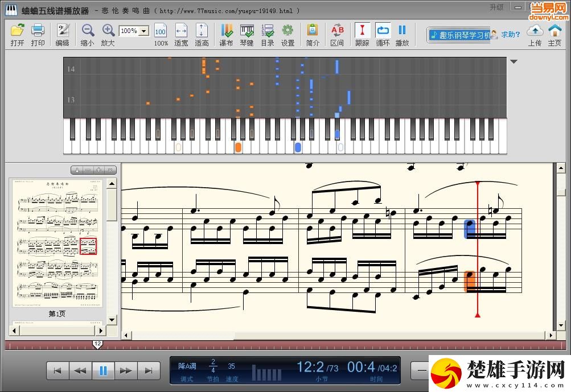Rewind playback with the double-left button
The width and height of the screenshot is (571, 392).
tap(80, 371)
